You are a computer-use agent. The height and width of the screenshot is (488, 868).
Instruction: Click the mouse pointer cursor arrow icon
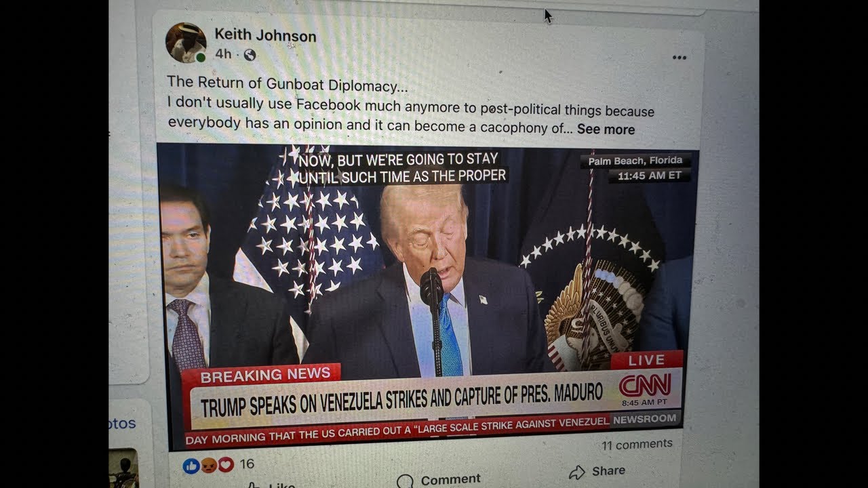click(x=548, y=16)
